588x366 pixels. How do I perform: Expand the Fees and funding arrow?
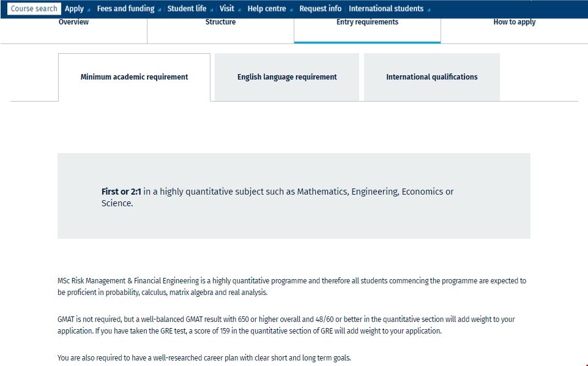pos(160,10)
